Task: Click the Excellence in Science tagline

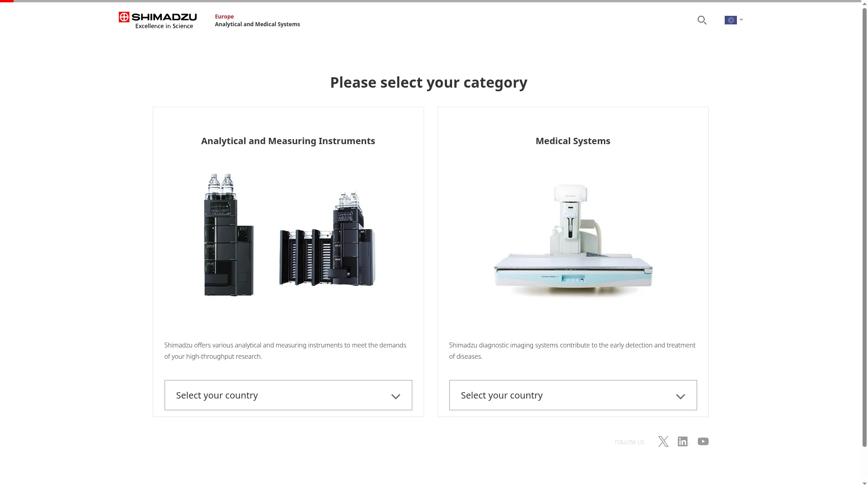Action: 164,26
